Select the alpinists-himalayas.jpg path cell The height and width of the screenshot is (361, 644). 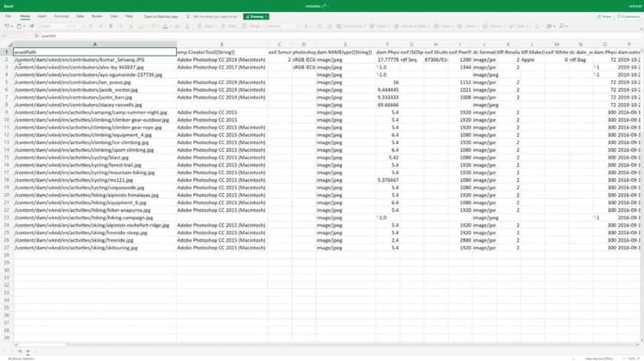tap(94, 195)
